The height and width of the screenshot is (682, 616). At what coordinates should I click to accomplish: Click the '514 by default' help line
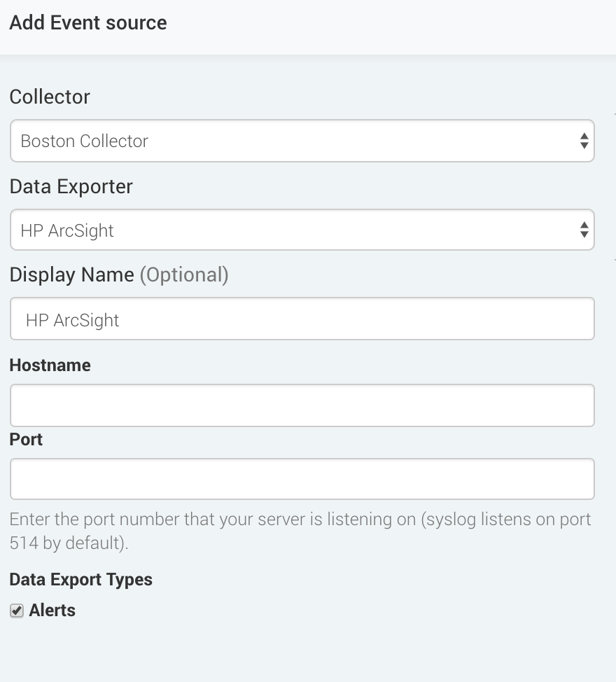69,543
